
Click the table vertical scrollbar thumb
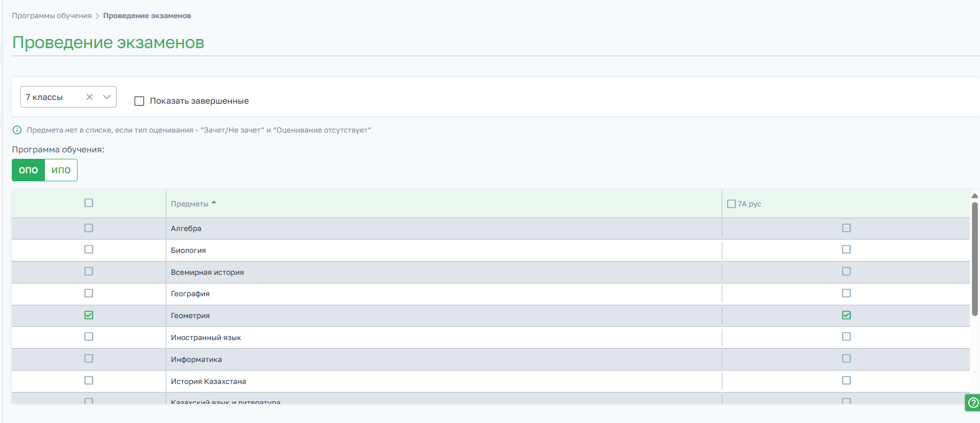(975, 258)
